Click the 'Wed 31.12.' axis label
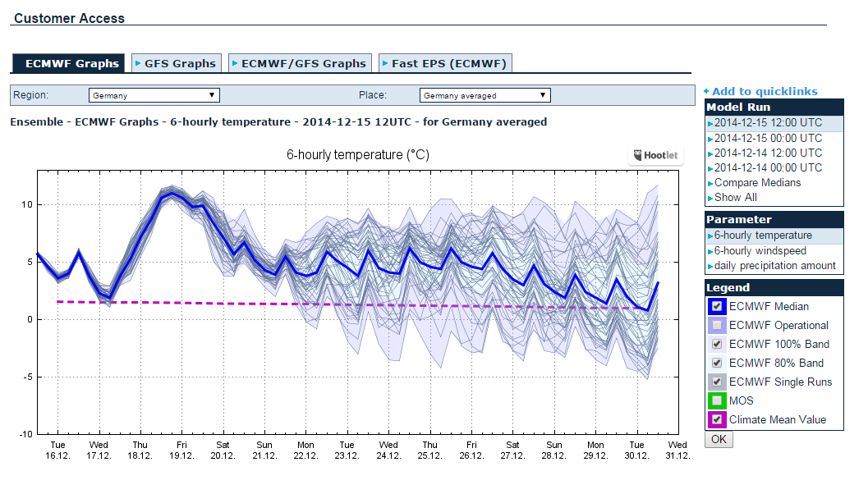Image resolution: width=868 pixels, height=494 pixels. pos(677,451)
